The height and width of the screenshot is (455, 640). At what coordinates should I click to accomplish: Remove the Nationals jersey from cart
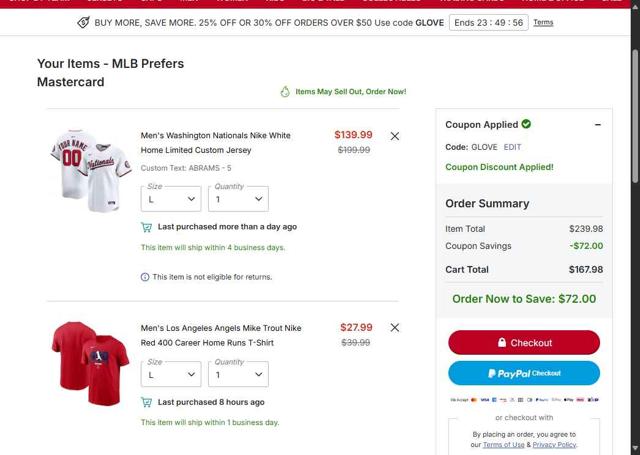click(394, 136)
